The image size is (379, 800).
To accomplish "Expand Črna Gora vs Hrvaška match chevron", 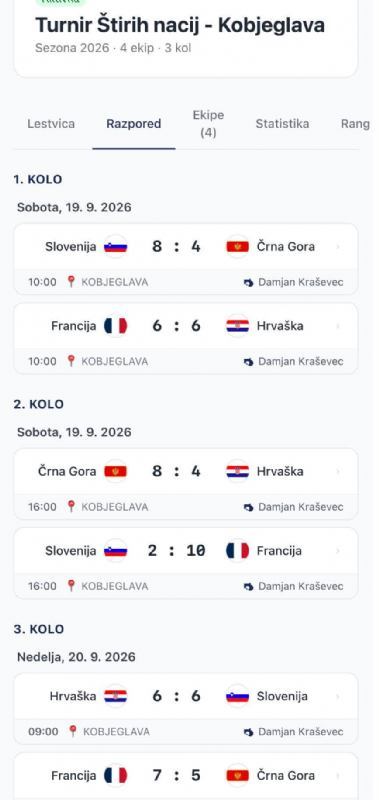I will coord(338,471).
